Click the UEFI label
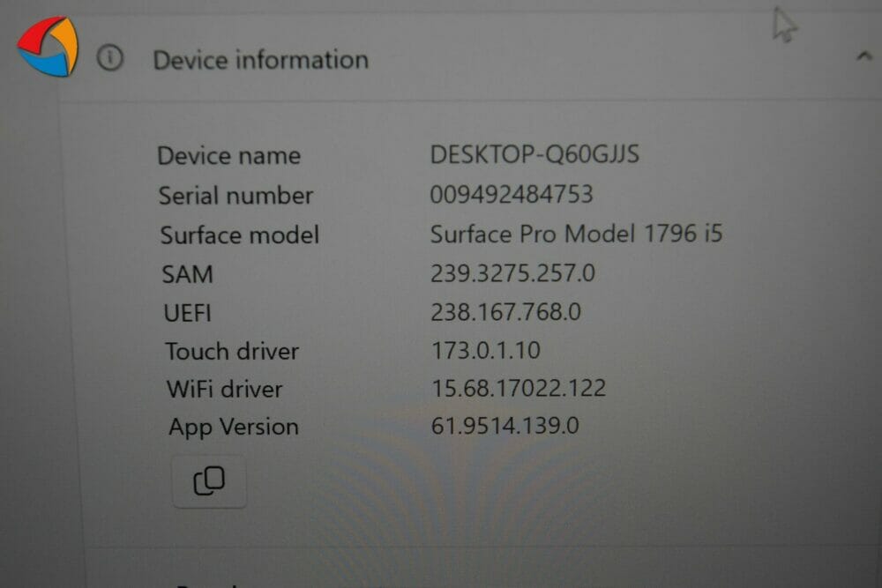882x588 pixels. tap(187, 313)
